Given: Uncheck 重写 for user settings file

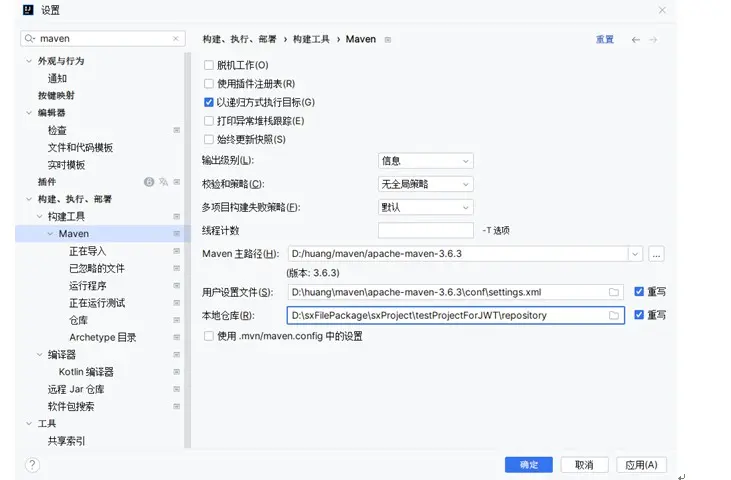Looking at the screenshot, I should (639, 292).
